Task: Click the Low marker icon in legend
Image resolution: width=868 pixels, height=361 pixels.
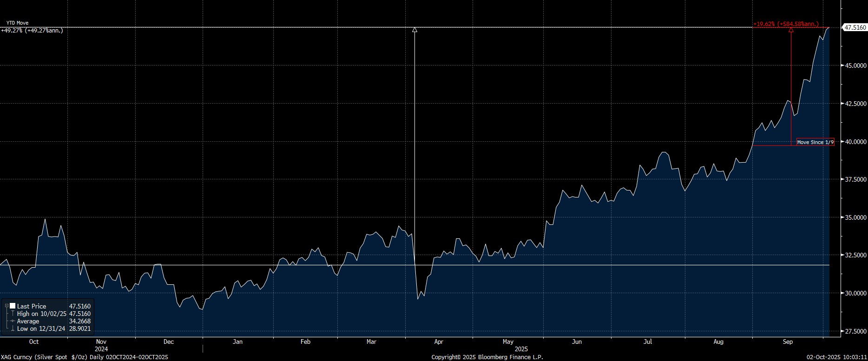Action: (x=13, y=329)
